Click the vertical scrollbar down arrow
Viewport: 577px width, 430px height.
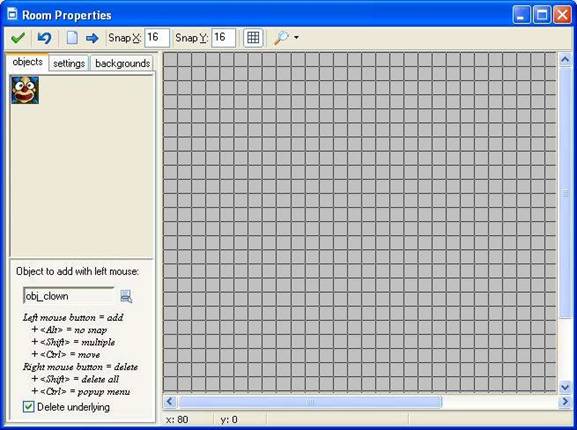pos(565,387)
